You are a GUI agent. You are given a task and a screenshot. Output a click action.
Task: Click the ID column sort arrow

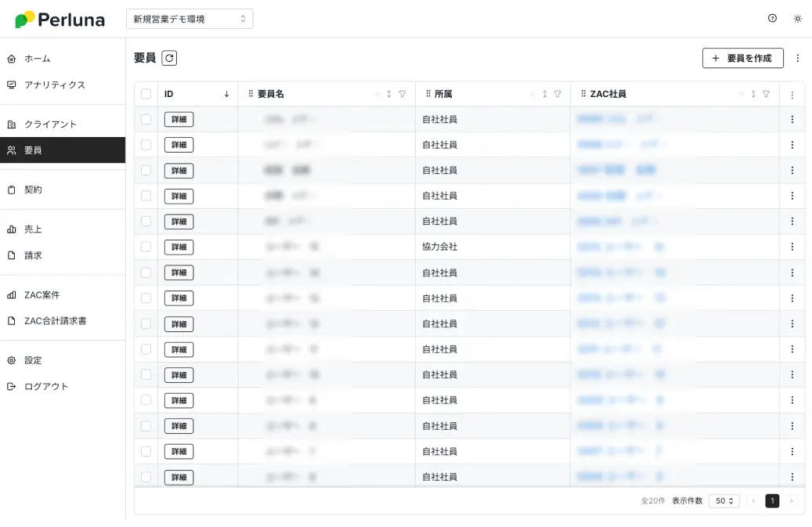pos(227,94)
